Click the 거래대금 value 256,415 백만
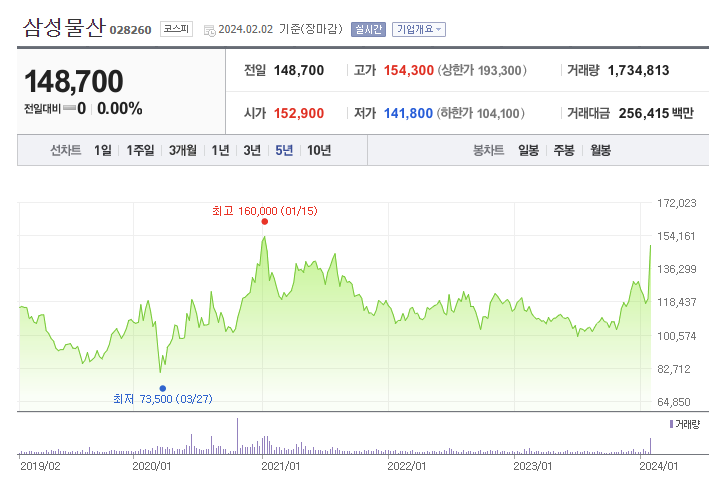The width and height of the screenshot is (709, 483). (x=656, y=113)
